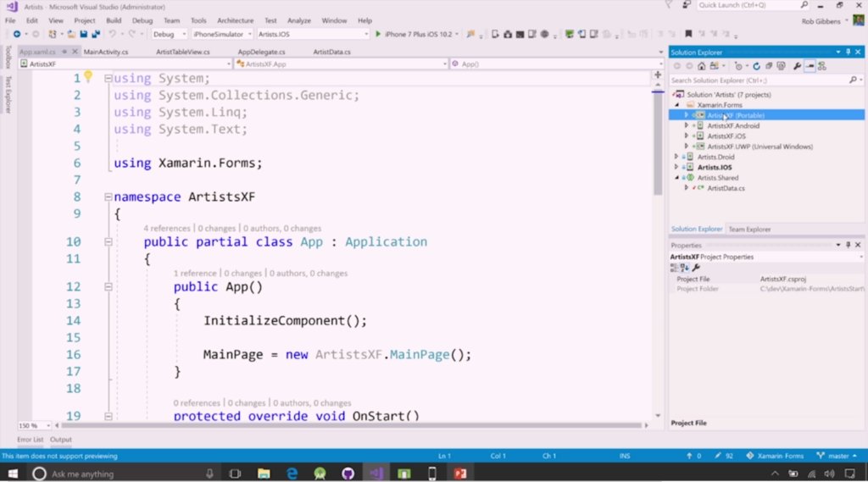
Task: Click the Save All toolbar icon
Action: [x=95, y=35]
